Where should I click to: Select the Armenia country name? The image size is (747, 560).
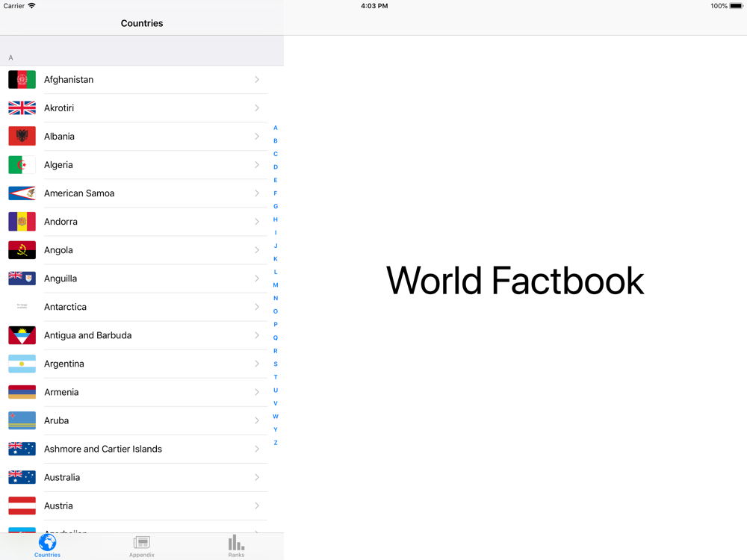point(61,392)
